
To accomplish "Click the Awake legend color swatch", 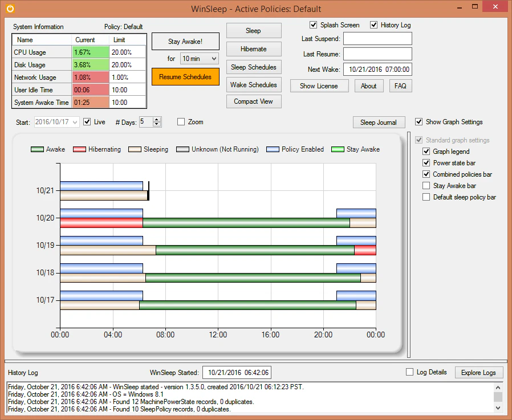I will coord(37,149).
